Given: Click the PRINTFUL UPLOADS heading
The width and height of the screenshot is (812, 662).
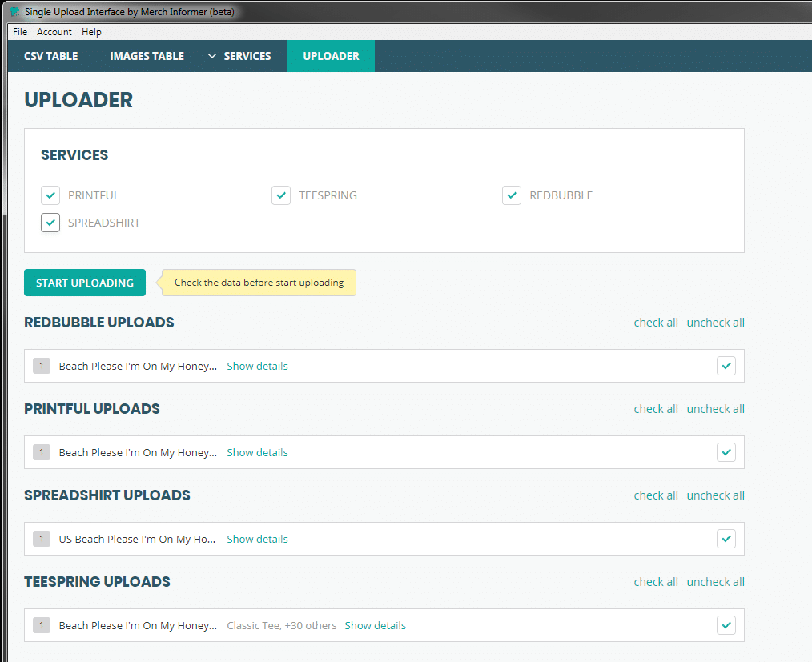Looking at the screenshot, I should pos(92,409).
